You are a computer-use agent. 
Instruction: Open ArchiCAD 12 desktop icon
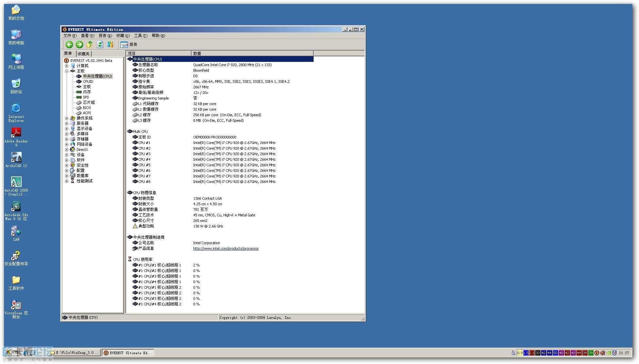16,160
